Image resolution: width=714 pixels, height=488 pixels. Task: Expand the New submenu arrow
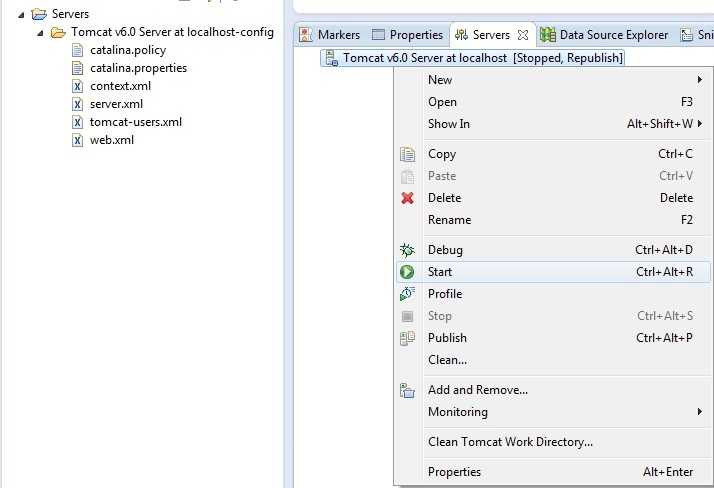click(700, 80)
